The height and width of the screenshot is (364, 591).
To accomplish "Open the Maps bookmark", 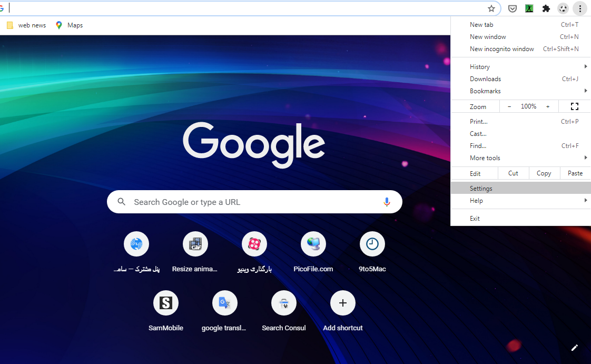I will click(x=70, y=25).
